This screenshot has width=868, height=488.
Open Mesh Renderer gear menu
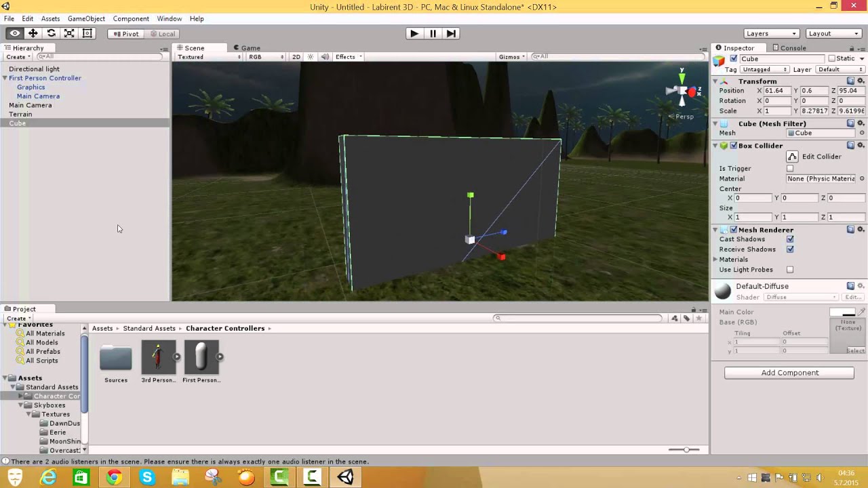point(861,230)
